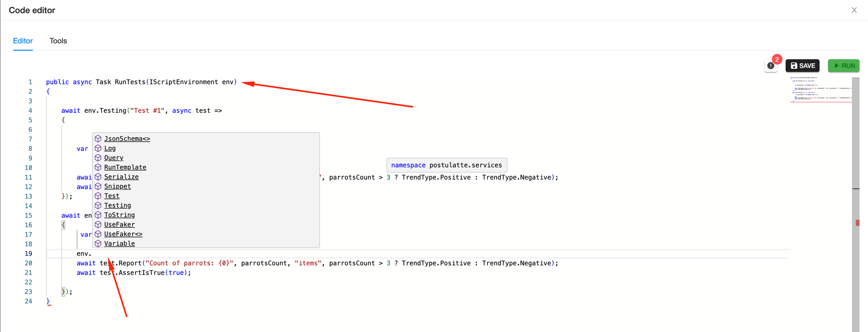Viewport: 868px width, 332px height.
Task: Click the cube icon next to ToString
Action: 98,215
